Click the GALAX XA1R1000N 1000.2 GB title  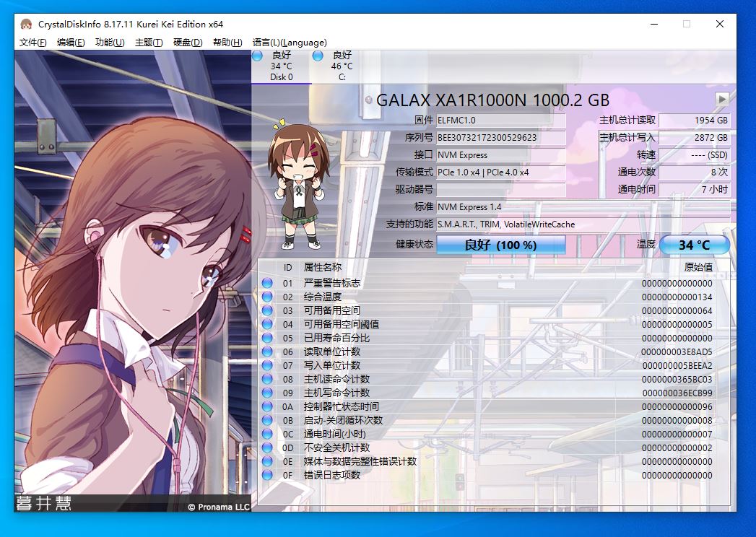[x=492, y=100]
